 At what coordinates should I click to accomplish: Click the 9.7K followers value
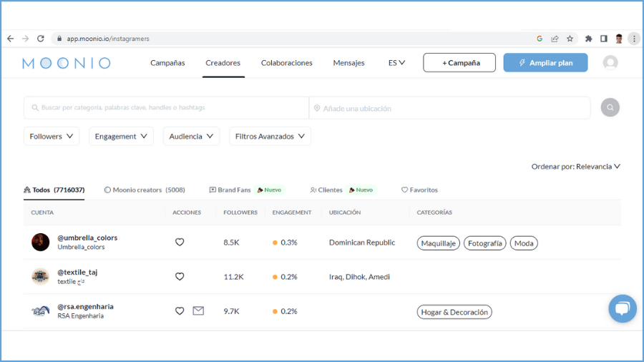pyautogui.click(x=231, y=311)
